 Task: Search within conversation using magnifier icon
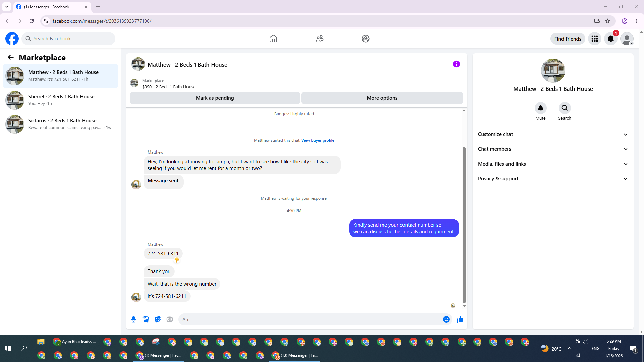click(565, 108)
